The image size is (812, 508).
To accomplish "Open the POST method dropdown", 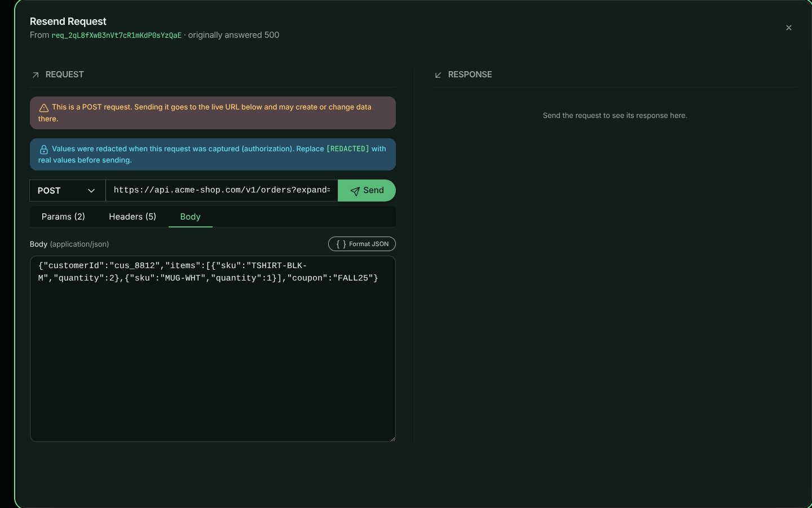I will point(68,191).
